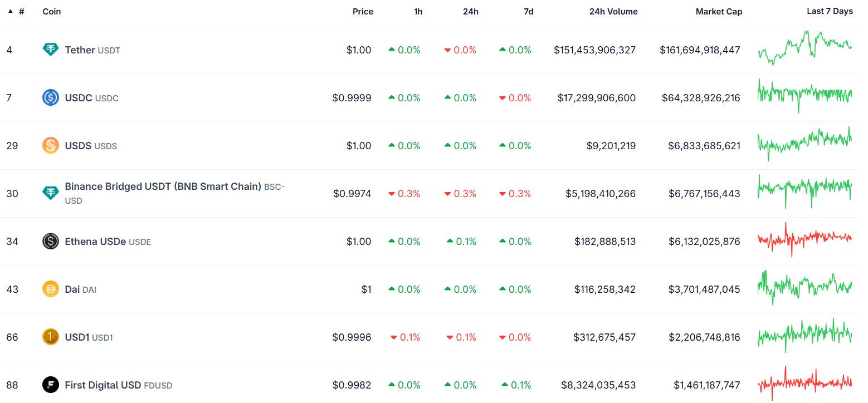View Binance Bridged USDT's 7-day sparkline
868x403 pixels.
(x=804, y=191)
